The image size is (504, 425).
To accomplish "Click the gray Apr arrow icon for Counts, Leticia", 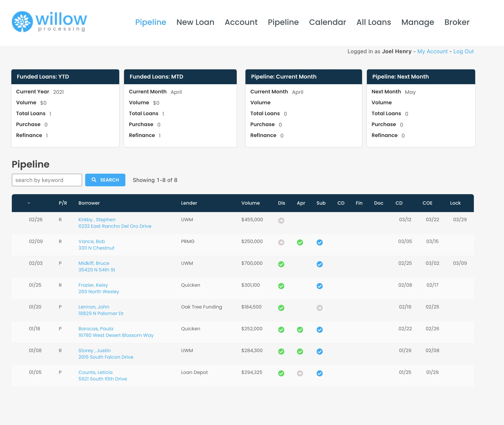I will point(300,373).
